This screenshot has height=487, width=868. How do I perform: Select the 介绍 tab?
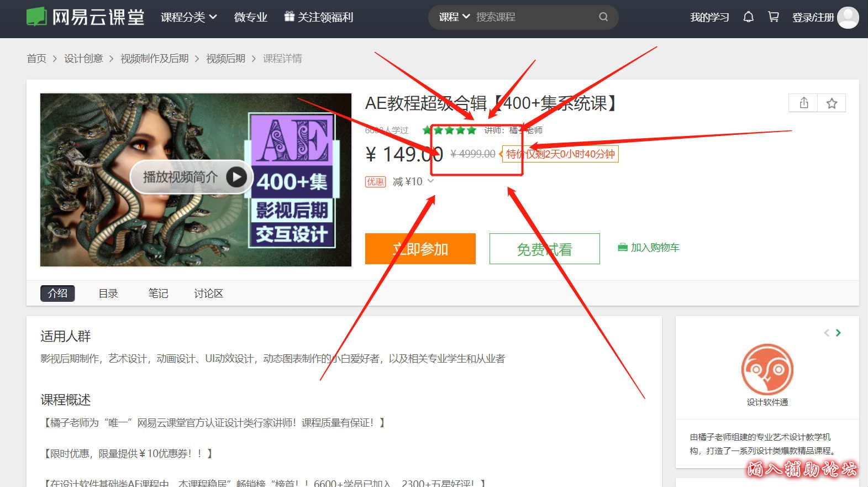57,293
